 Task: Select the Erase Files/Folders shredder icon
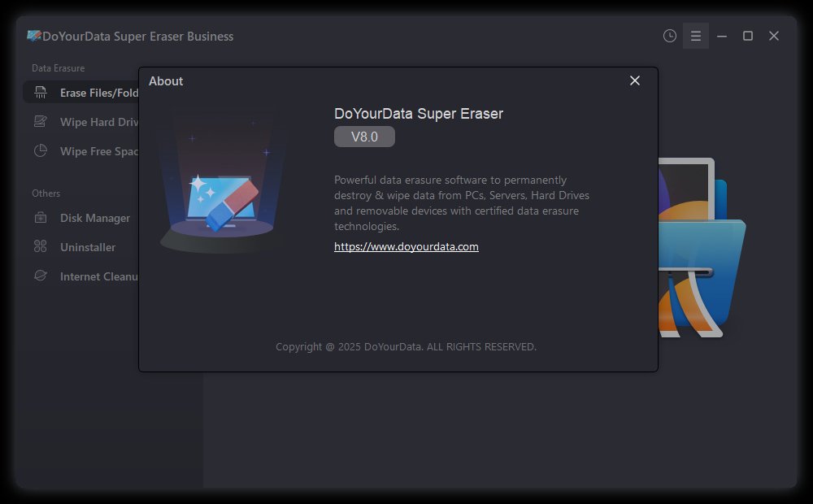[41, 93]
